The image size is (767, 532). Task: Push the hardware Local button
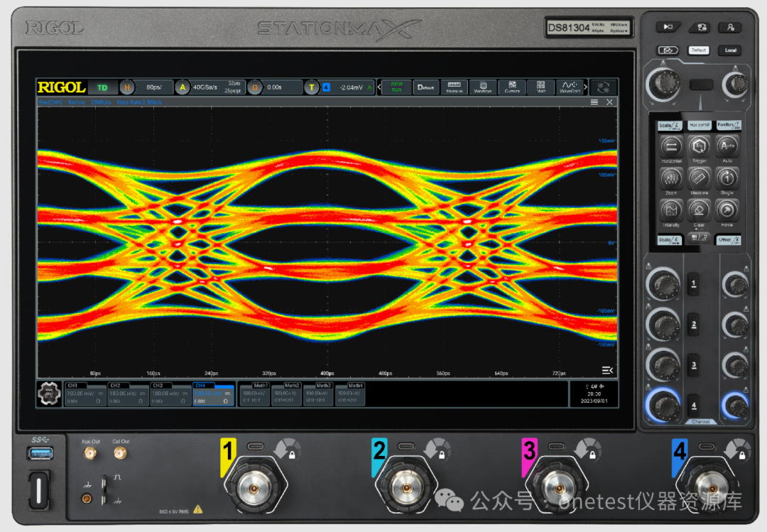[730, 50]
